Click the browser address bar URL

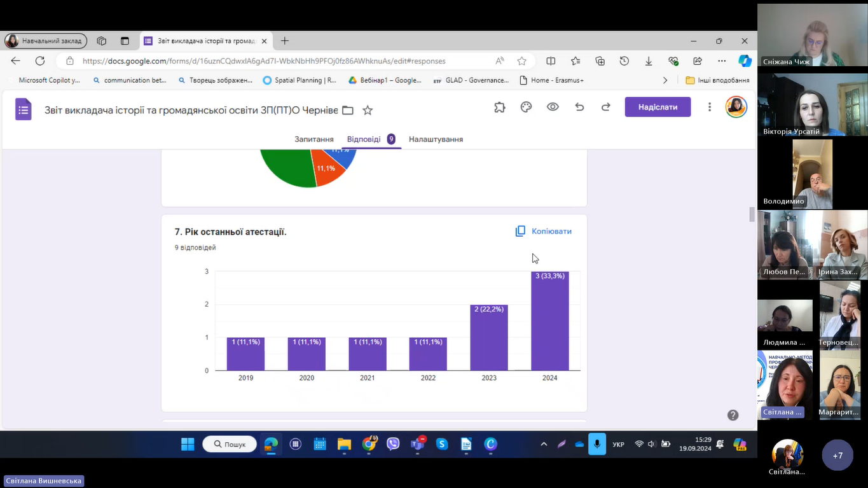pyautogui.click(x=264, y=61)
